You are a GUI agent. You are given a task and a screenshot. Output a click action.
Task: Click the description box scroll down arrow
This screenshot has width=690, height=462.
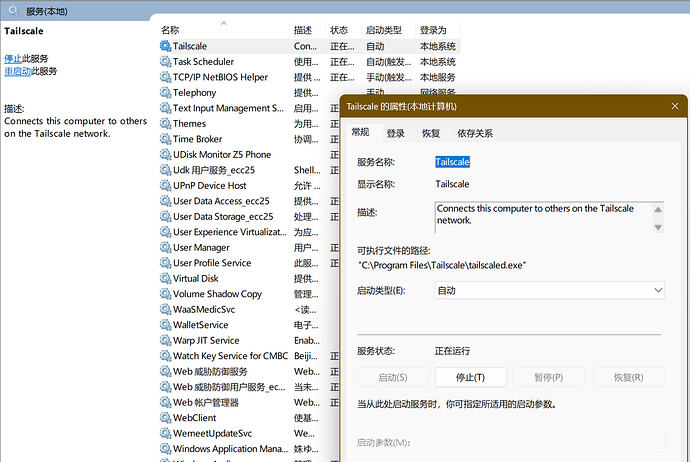pyautogui.click(x=658, y=227)
